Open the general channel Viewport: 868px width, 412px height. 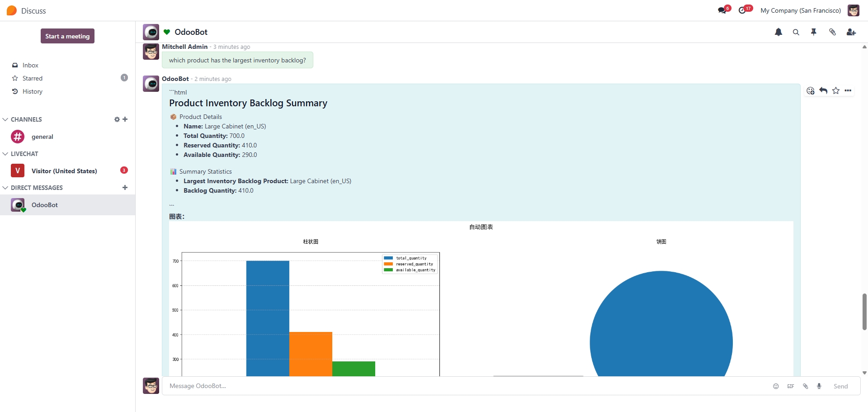tap(68, 137)
